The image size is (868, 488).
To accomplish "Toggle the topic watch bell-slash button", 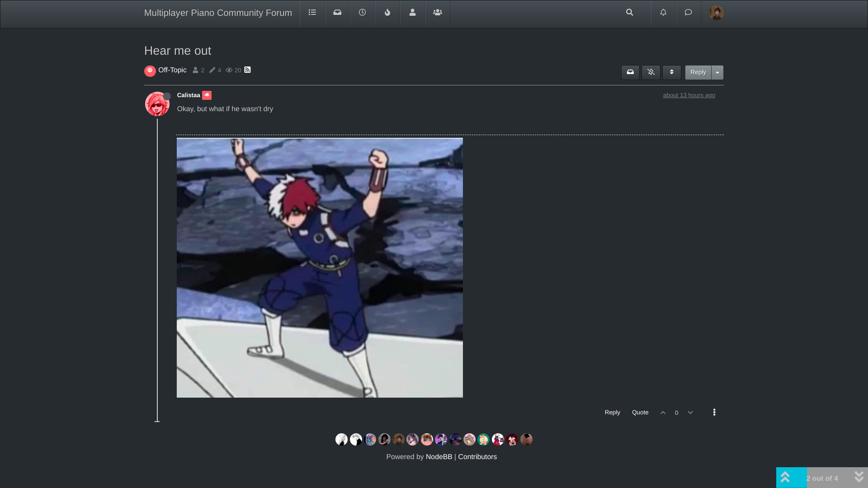I will (x=651, y=72).
